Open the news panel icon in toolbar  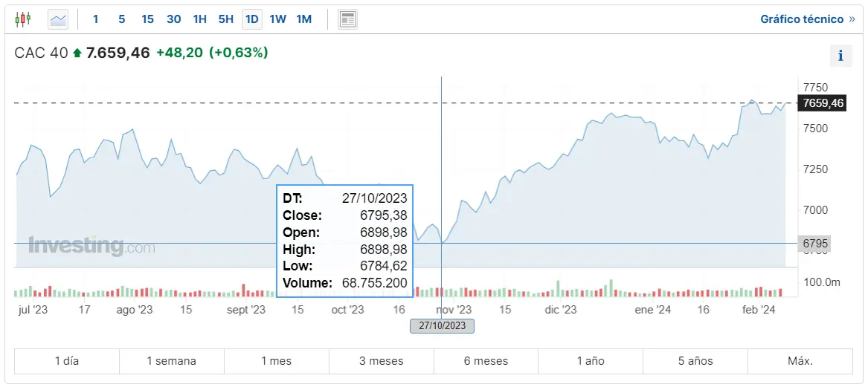tap(347, 19)
